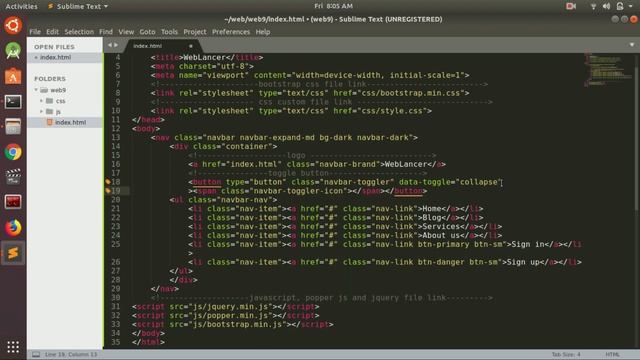Open Sublime Text app menu in top bar

(x=78, y=6)
